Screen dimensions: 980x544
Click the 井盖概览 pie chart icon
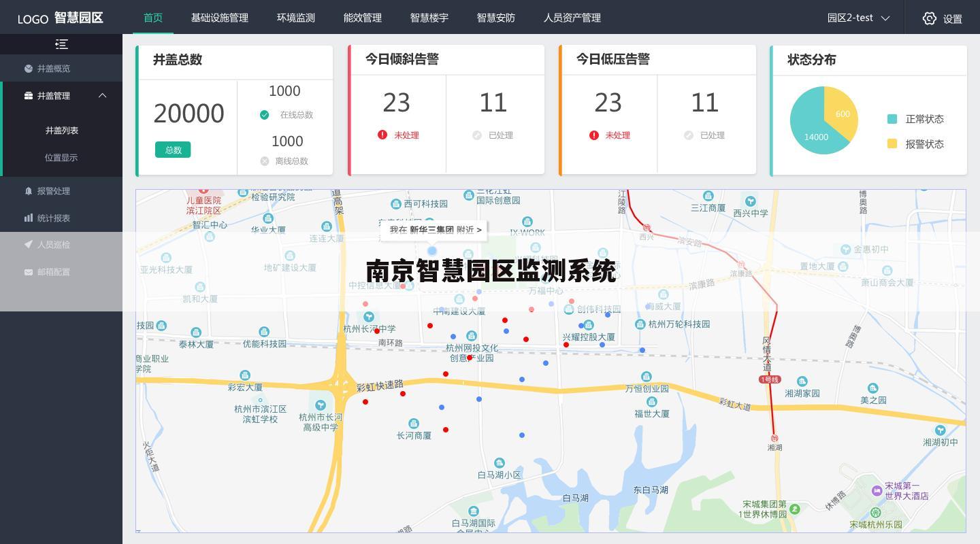click(28, 69)
